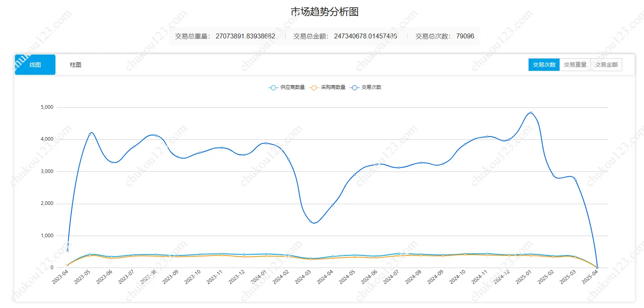Screen dimensions: 644x308
Task: Click the 2023-05 data point on blue line
Action: point(90,134)
